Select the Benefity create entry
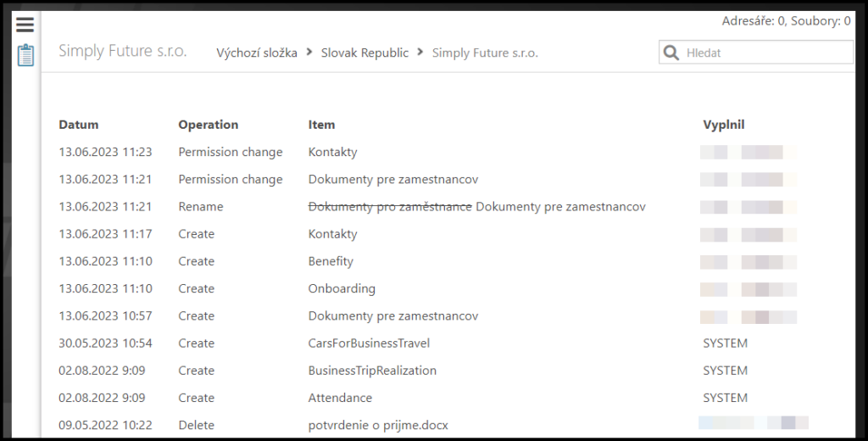The image size is (868, 441). [331, 261]
